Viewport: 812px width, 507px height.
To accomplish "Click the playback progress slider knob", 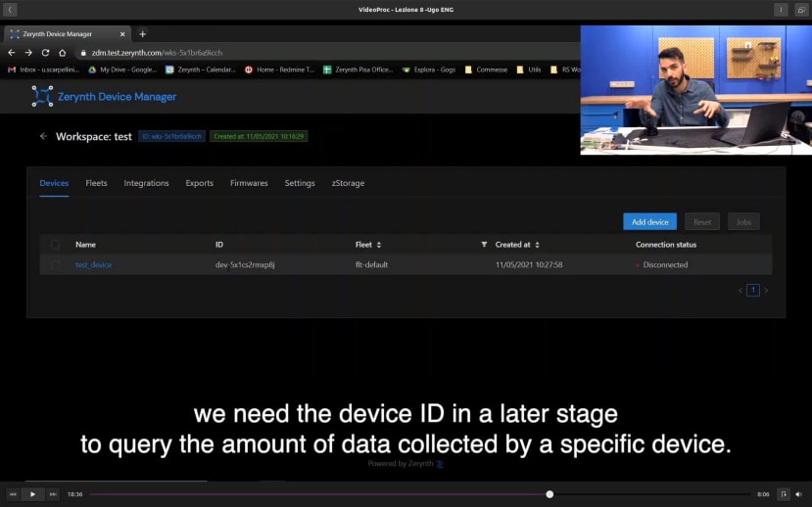I will pyautogui.click(x=549, y=494).
